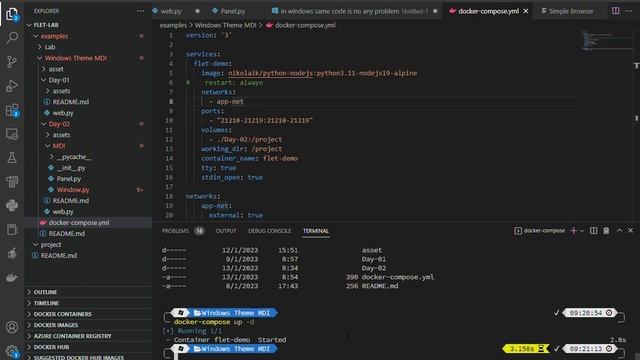Open the Output panel tab
This screenshot has width=640, height=360.
(226, 231)
